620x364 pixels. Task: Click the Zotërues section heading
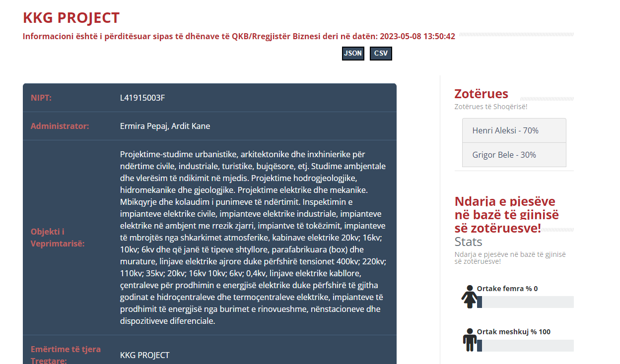tap(481, 94)
